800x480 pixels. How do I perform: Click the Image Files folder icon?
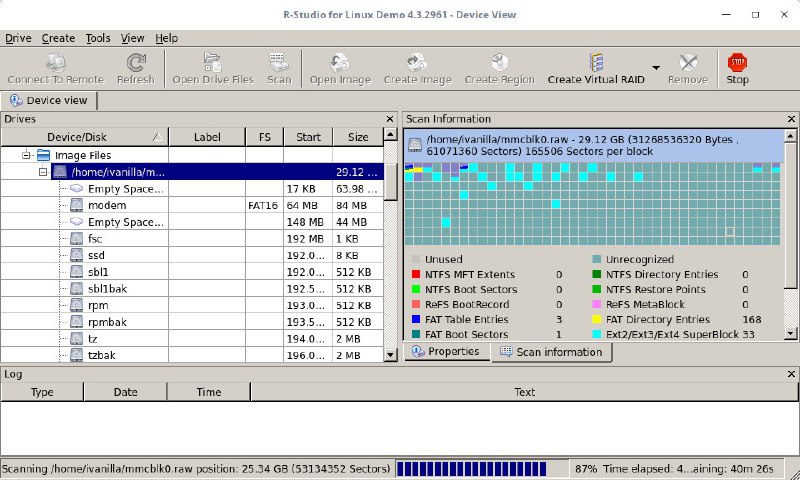tap(43, 155)
